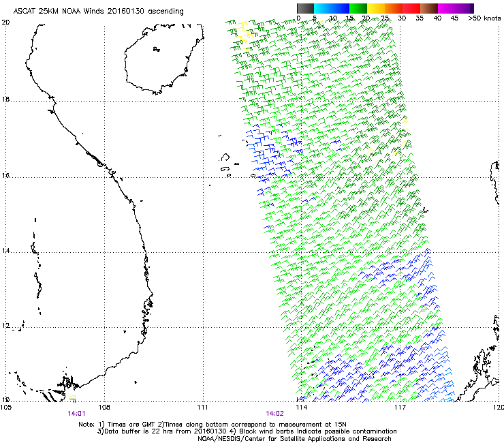Click the Hainan island outline on the map

tap(164, 59)
